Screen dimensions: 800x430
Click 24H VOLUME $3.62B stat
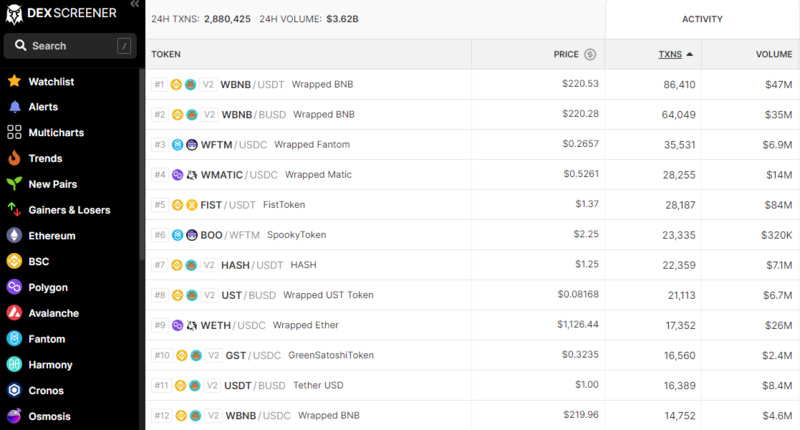[309, 19]
